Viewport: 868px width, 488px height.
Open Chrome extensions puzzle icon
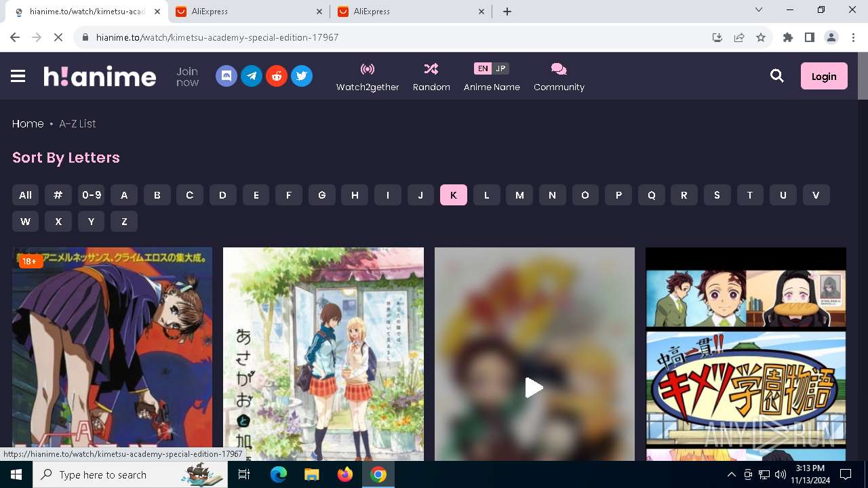tap(788, 37)
